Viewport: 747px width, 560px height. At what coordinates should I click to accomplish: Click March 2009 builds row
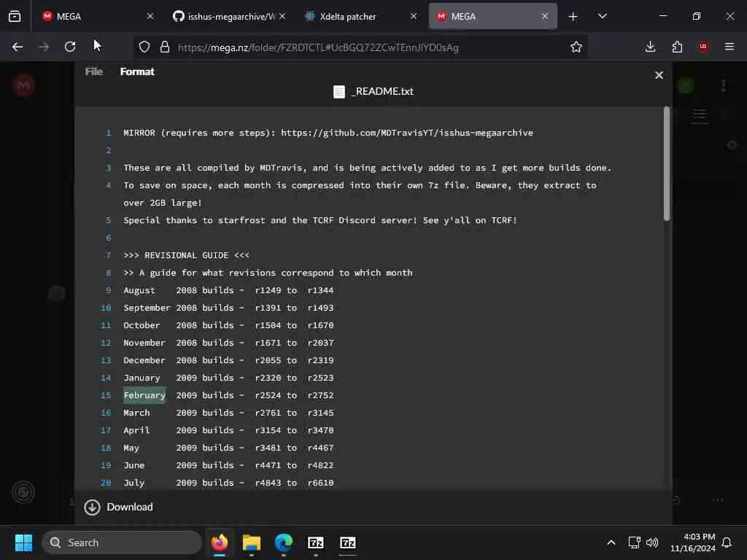point(228,413)
